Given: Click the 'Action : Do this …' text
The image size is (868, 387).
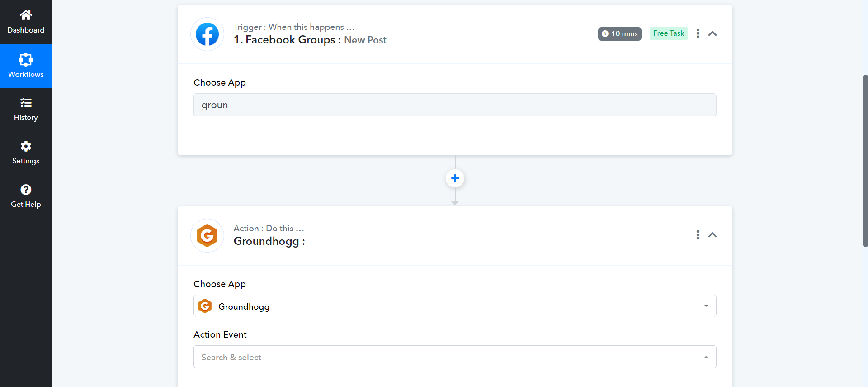Looking at the screenshot, I should coord(269,229).
